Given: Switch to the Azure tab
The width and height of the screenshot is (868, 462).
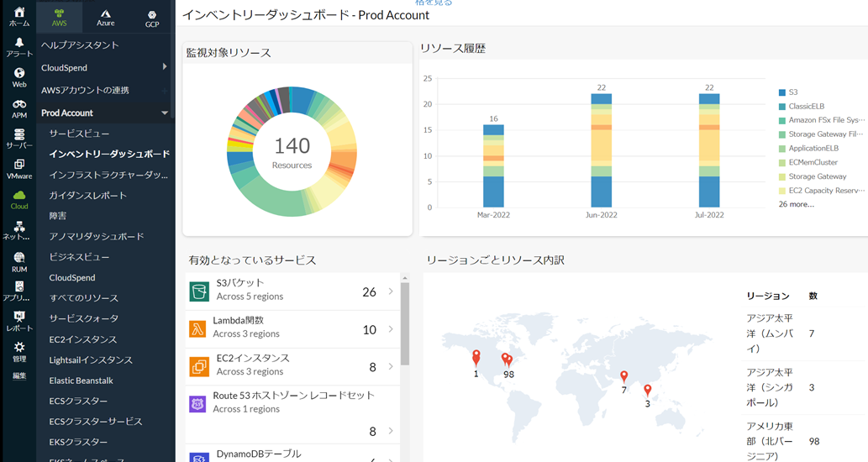Looking at the screenshot, I should coord(105,17).
